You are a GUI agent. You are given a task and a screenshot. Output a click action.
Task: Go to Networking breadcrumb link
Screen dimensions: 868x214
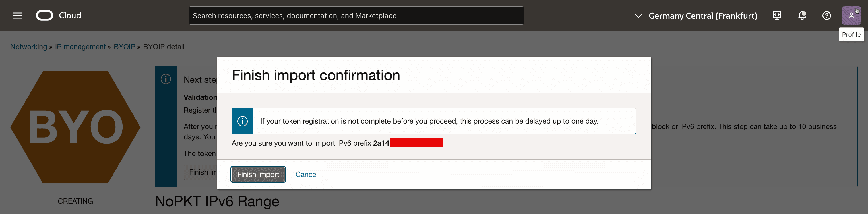point(29,47)
